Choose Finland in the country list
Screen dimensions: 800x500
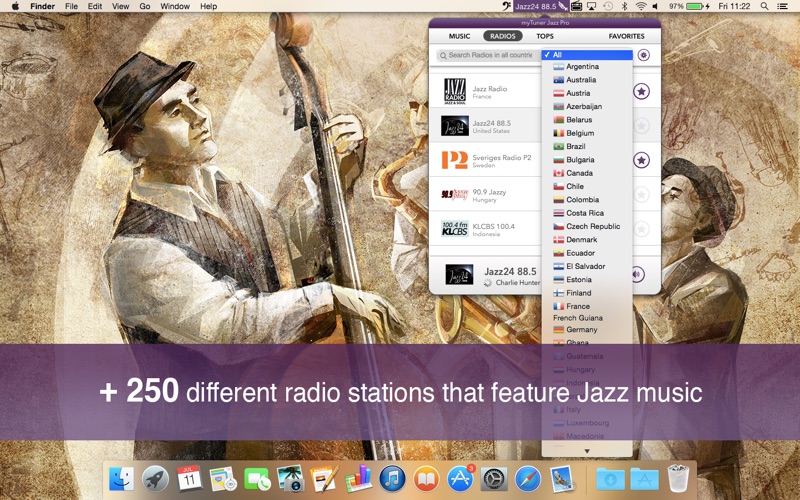587,293
